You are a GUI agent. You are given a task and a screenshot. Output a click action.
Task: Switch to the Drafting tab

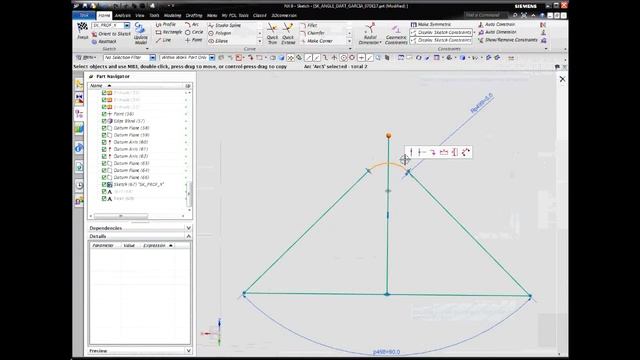[194, 16]
